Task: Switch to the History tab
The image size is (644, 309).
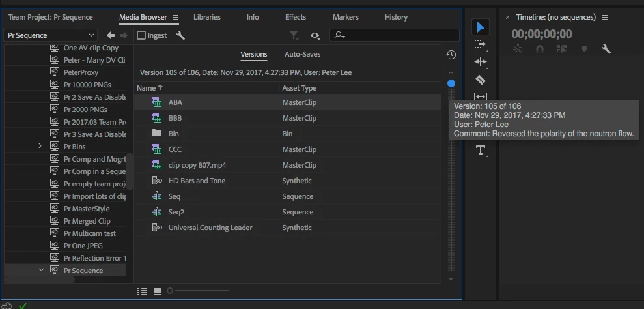Action: (x=396, y=18)
